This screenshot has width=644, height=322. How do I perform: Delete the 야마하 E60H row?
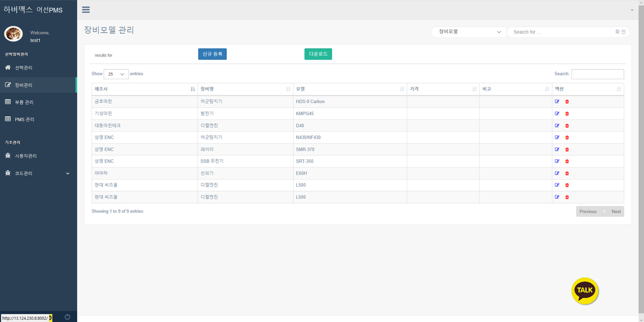tap(567, 173)
